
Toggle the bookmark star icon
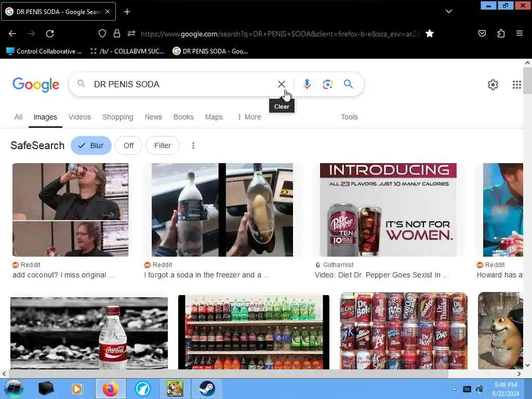pos(430,33)
